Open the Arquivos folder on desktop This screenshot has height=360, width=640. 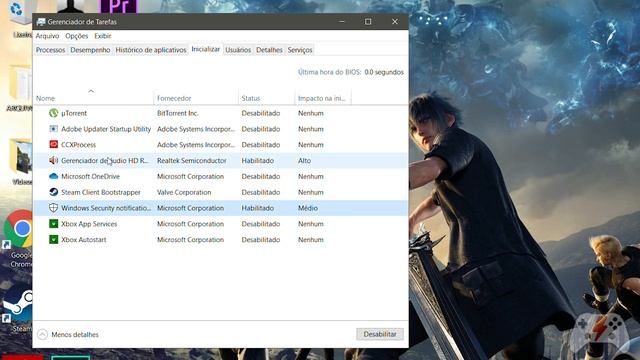click(x=20, y=88)
